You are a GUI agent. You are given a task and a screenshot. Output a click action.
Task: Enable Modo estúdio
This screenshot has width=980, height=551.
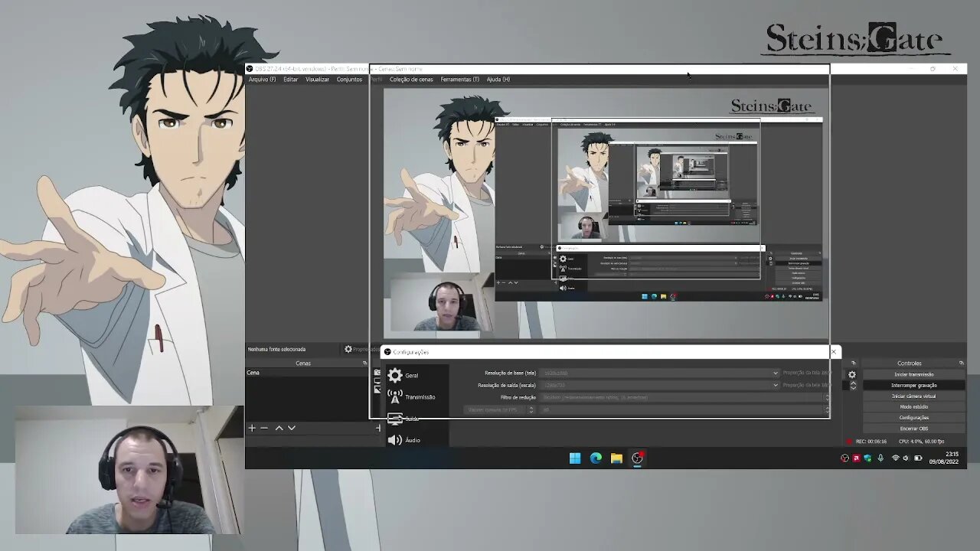pyautogui.click(x=913, y=407)
